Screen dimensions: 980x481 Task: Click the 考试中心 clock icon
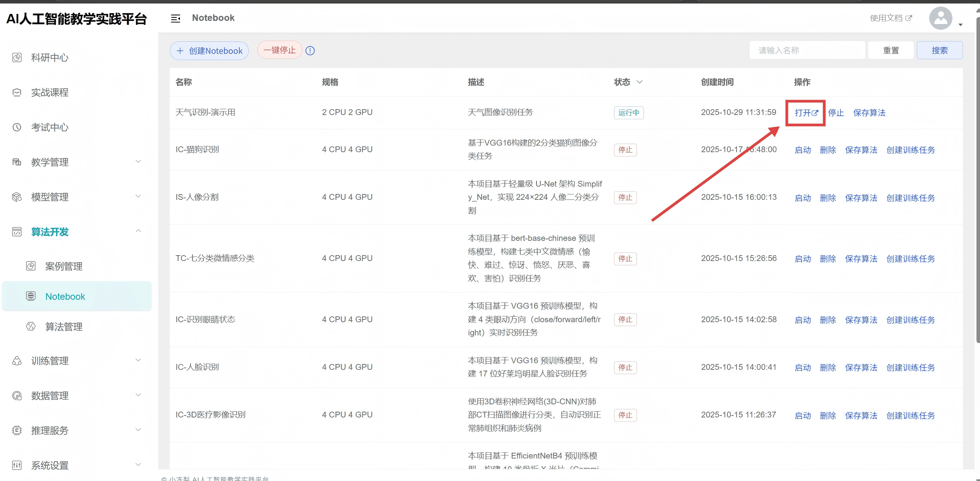17,127
